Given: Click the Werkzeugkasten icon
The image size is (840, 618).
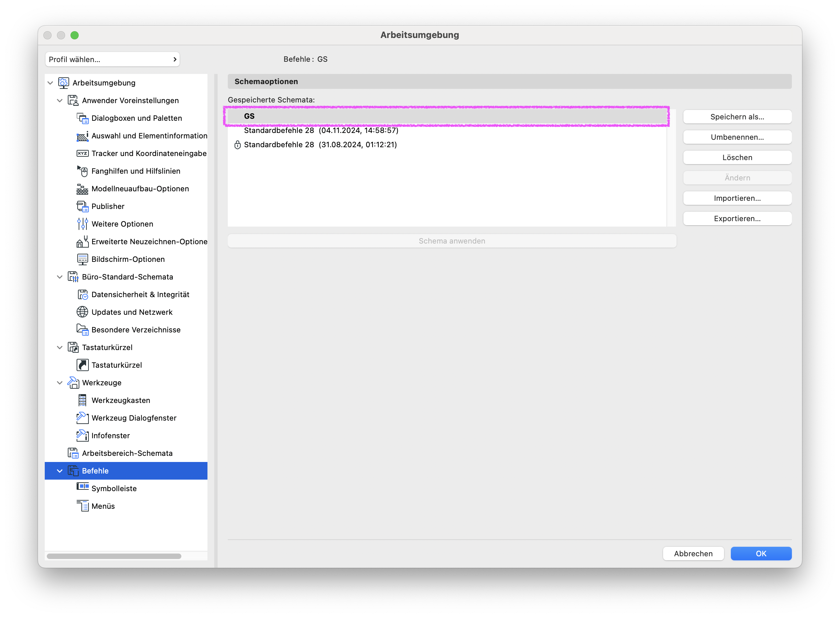Looking at the screenshot, I should (82, 400).
